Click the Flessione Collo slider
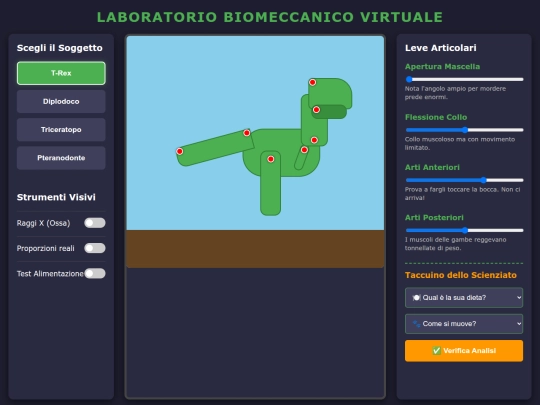This screenshot has height=405, width=540. [x=464, y=130]
